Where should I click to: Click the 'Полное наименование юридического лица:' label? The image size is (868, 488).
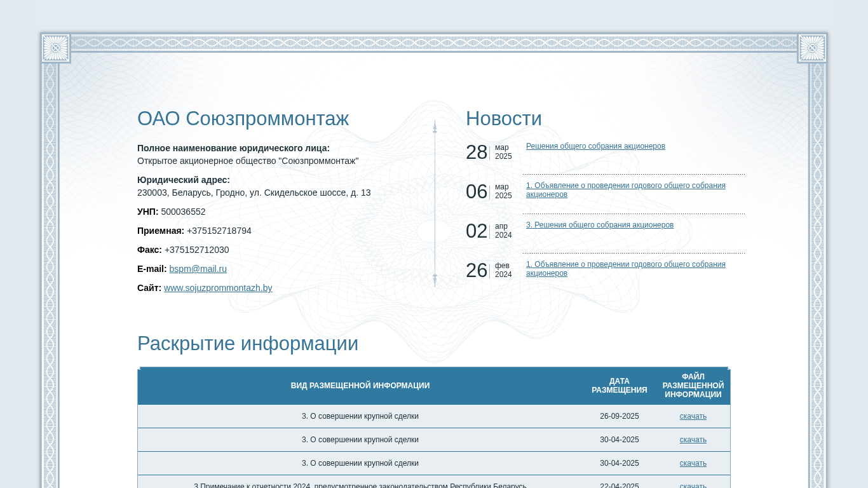[233, 148]
